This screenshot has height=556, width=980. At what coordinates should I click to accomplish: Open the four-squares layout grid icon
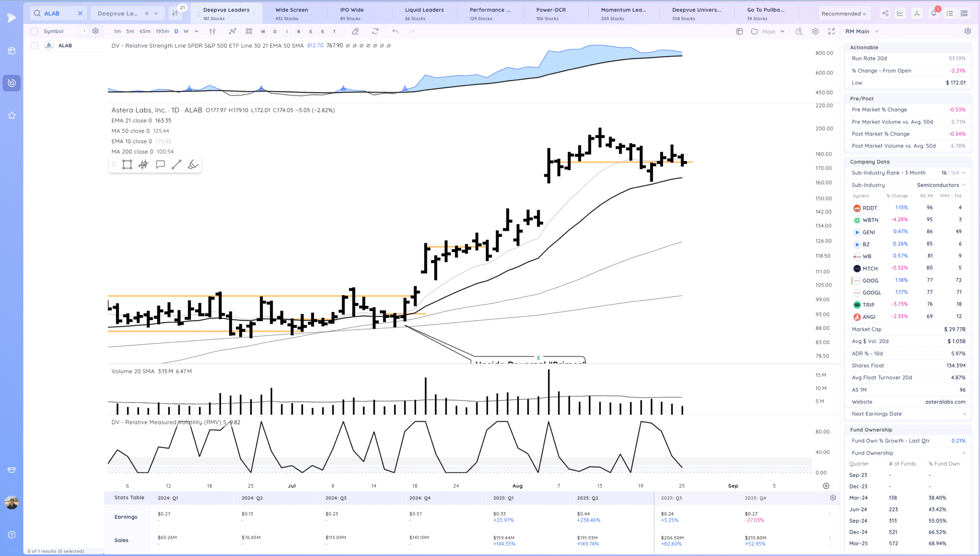pos(249,31)
